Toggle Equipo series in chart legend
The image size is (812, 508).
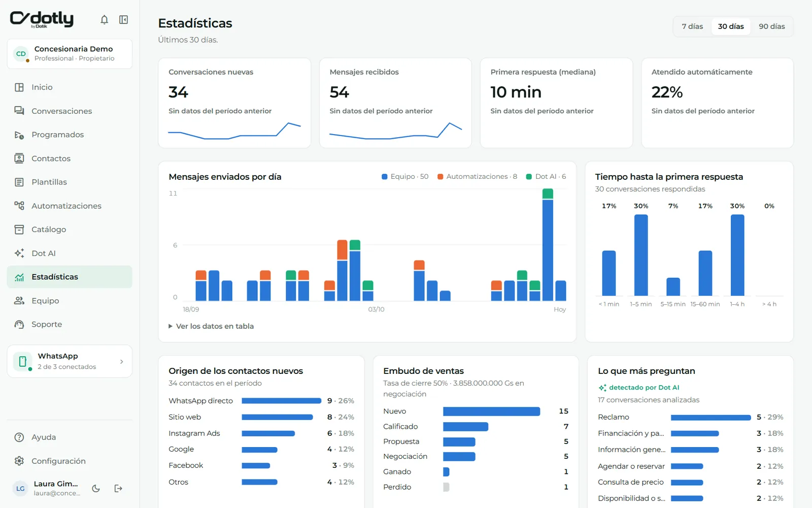point(405,177)
